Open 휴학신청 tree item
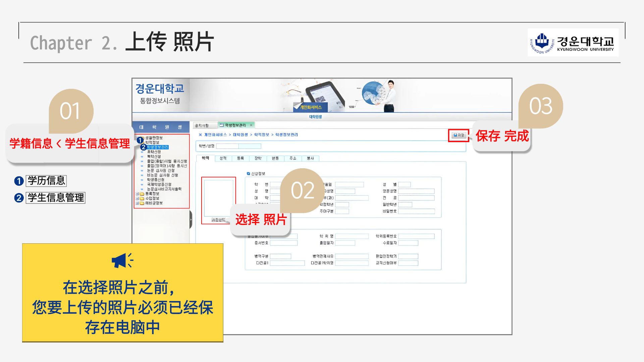644x362 pixels. point(154,152)
